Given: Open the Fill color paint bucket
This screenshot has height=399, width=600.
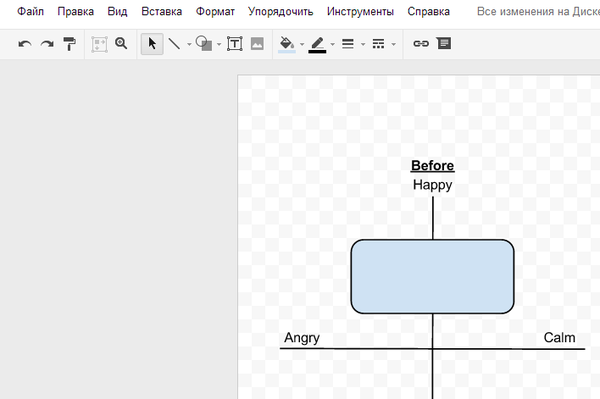Looking at the screenshot, I should point(287,44).
